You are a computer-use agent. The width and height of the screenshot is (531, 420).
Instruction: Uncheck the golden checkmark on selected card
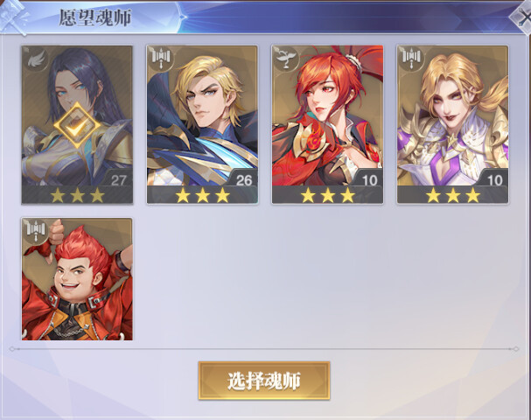78,125
